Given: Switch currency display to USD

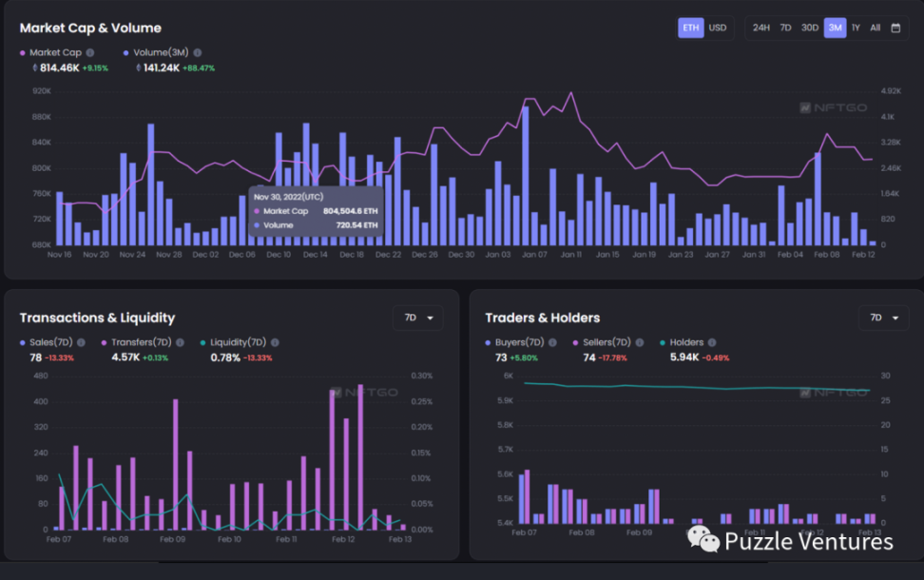Looking at the screenshot, I should (718, 28).
